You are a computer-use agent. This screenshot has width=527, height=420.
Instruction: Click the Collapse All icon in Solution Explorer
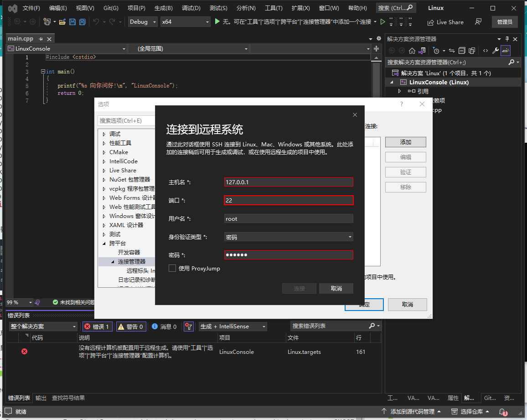tap(462, 51)
